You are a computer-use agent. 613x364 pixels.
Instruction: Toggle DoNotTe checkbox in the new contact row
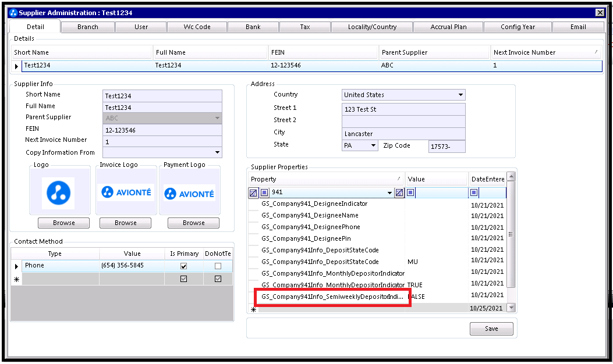pos(218,279)
